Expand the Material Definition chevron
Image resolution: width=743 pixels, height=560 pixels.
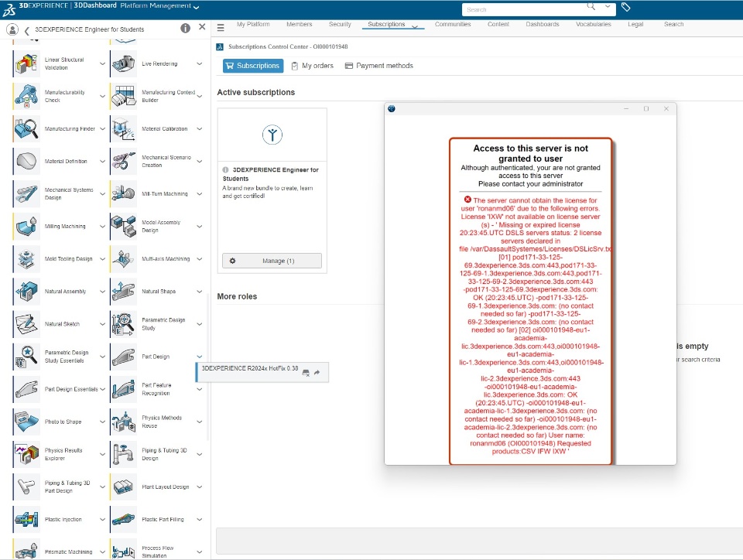(x=102, y=162)
